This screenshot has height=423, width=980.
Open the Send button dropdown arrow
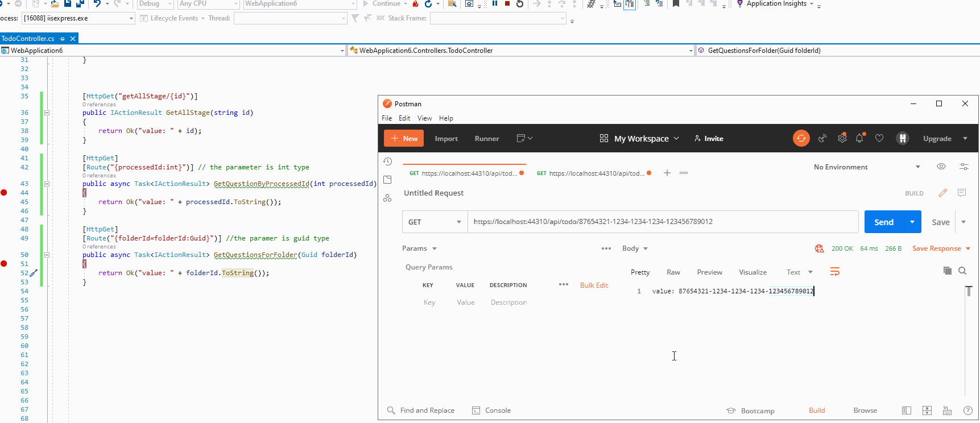[912, 222]
